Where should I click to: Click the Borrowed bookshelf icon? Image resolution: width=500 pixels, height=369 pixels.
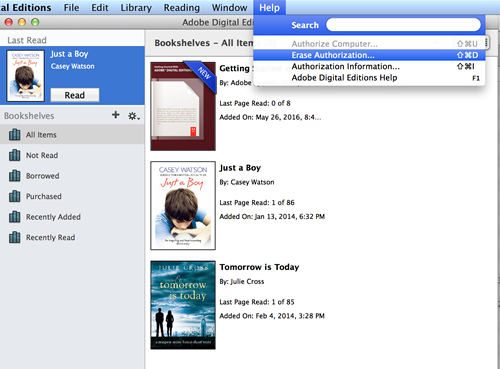14,176
